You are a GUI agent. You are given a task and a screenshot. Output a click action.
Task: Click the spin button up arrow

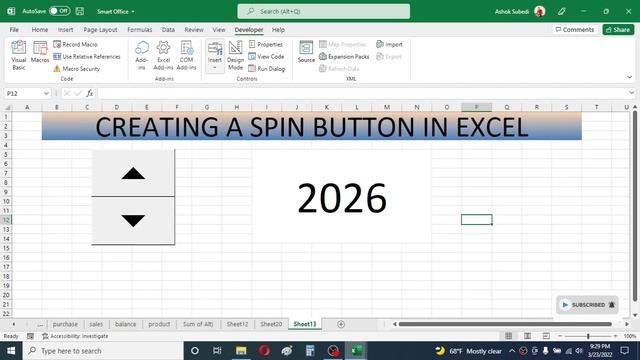click(133, 173)
